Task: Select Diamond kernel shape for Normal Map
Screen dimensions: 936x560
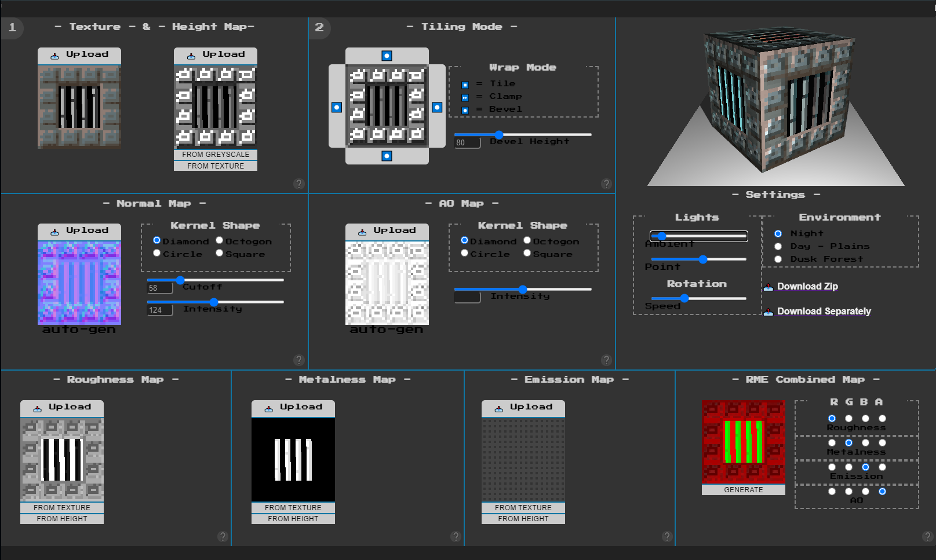Action: (156, 240)
